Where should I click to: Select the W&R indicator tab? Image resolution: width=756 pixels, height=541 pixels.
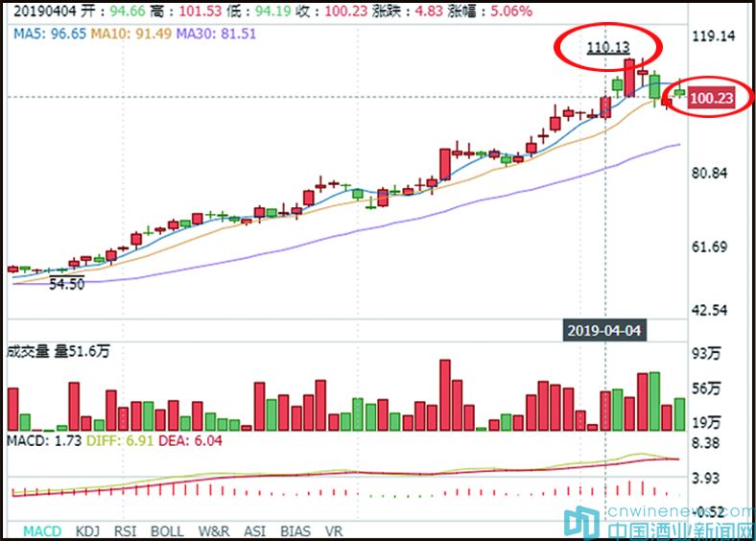pos(213,530)
